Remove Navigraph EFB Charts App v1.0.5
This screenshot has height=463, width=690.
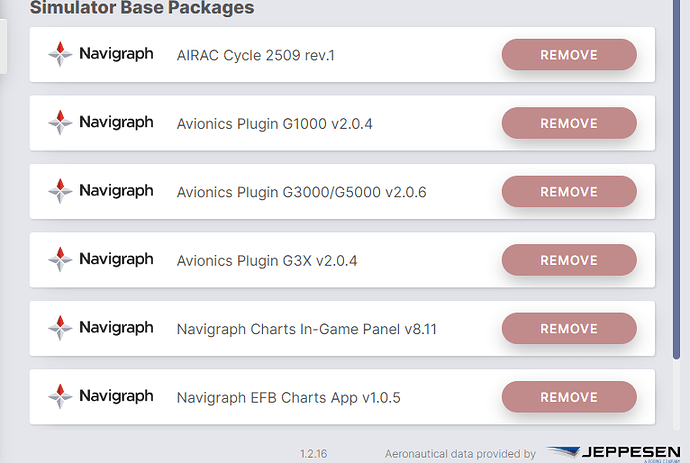pyautogui.click(x=569, y=397)
